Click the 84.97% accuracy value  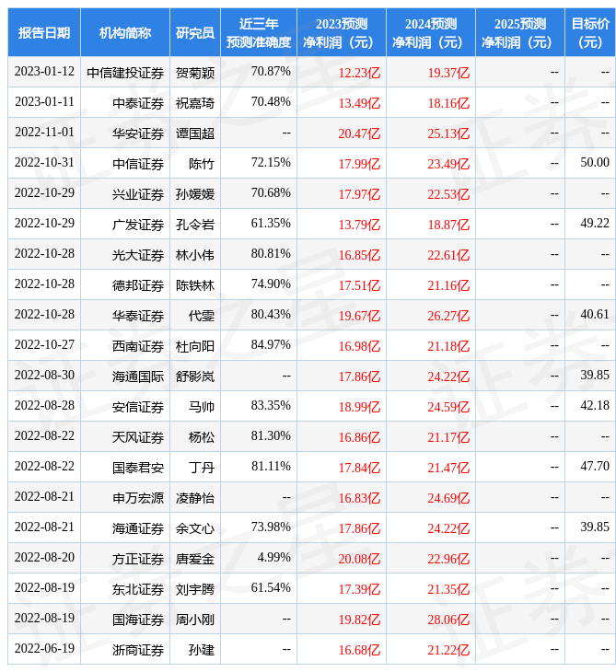pos(271,345)
